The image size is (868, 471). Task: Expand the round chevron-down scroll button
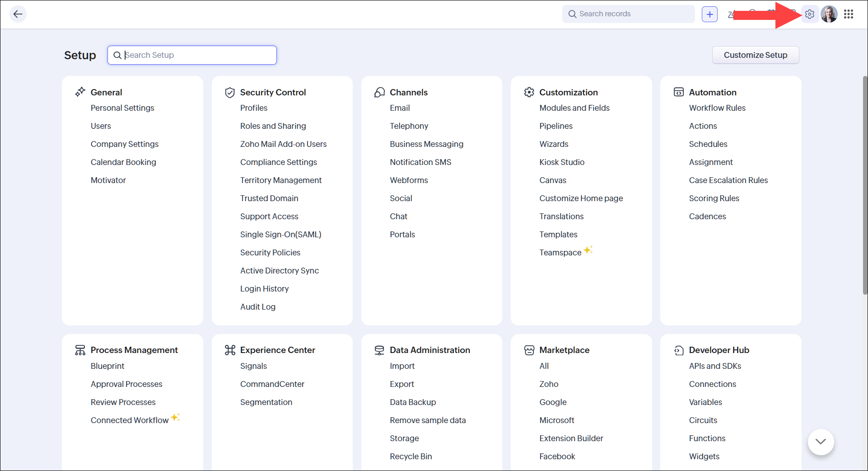[821, 442]
